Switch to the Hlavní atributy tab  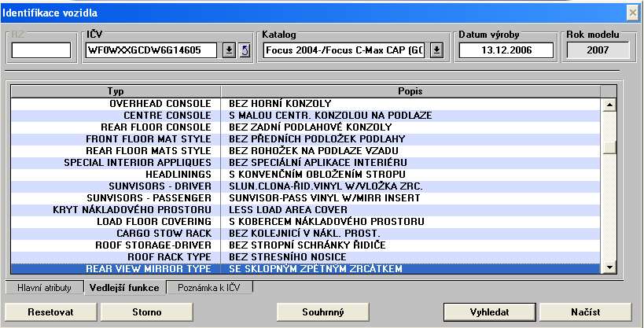click(x=45, y=288)
